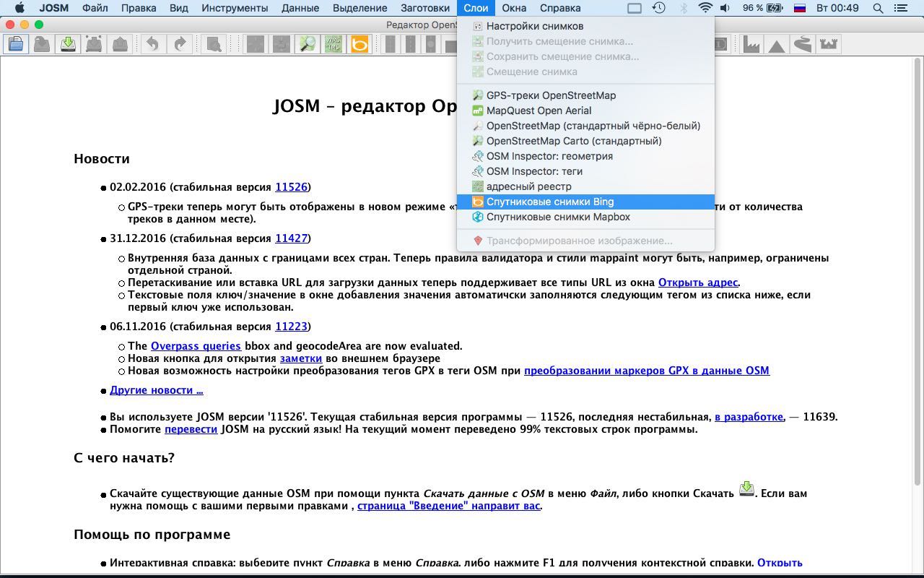Open the Инструменты menu
Image resolution: width=924 pixels, height=578 pixels.
235,8
